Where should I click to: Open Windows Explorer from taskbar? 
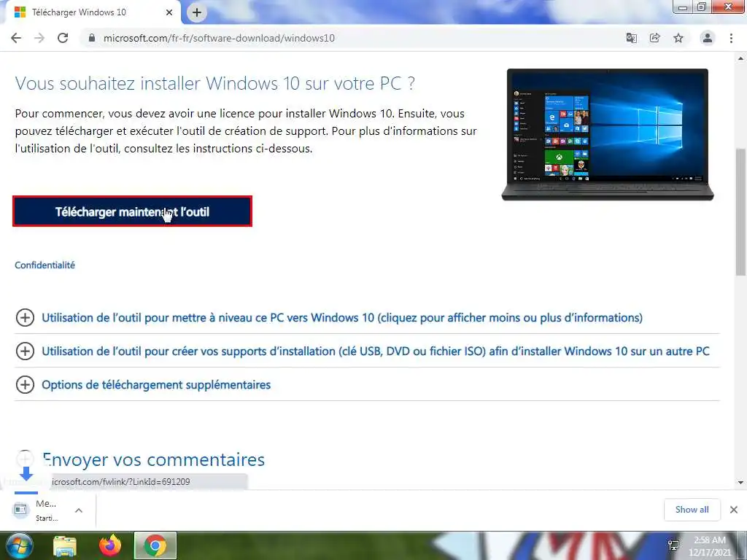coord(65,546)
